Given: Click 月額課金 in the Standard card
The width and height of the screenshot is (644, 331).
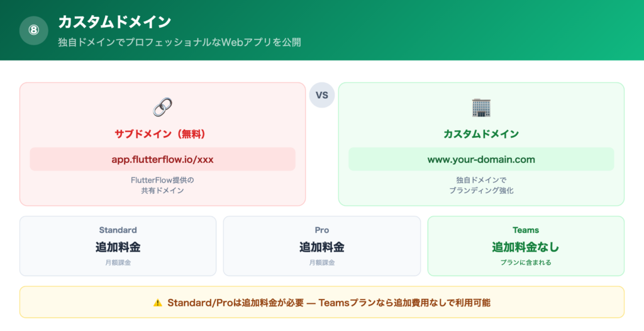Looking at the screenshot, I should click(x=118, y=262).
